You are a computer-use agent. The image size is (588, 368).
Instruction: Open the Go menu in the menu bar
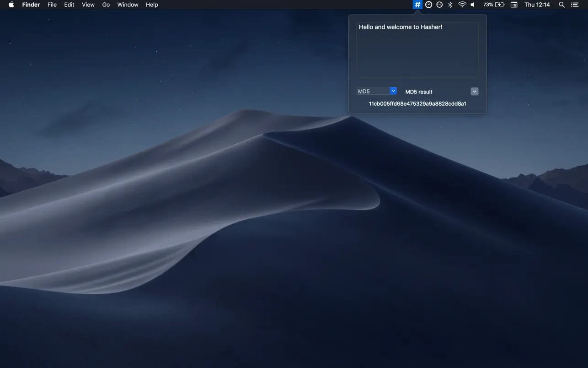(106, 5)
